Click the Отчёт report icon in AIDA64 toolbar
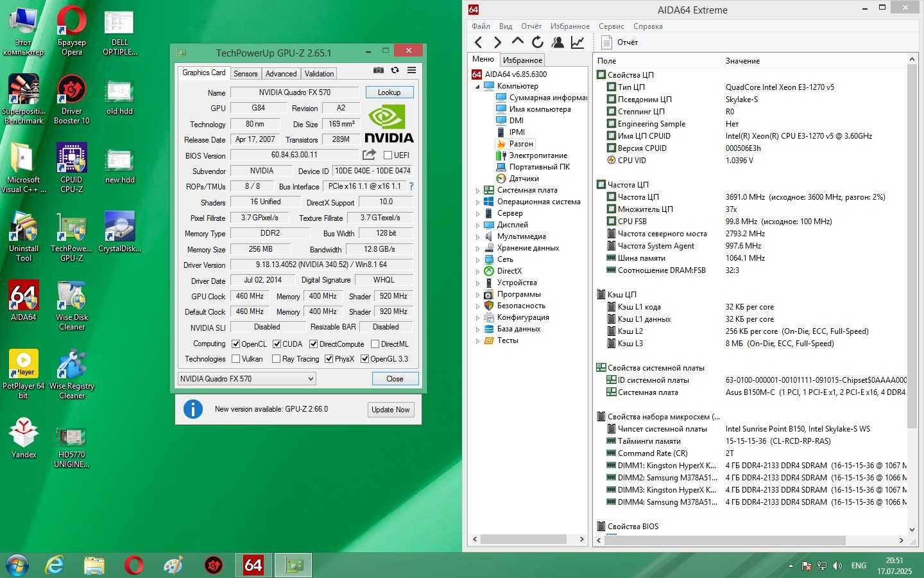The image size is (924, 578). point(606,42)
